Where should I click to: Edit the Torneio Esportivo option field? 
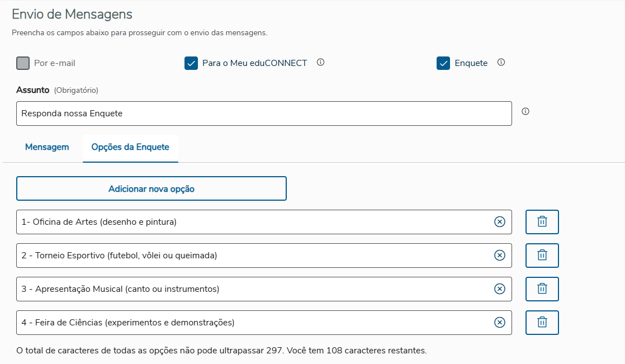(x=252, y=256)
